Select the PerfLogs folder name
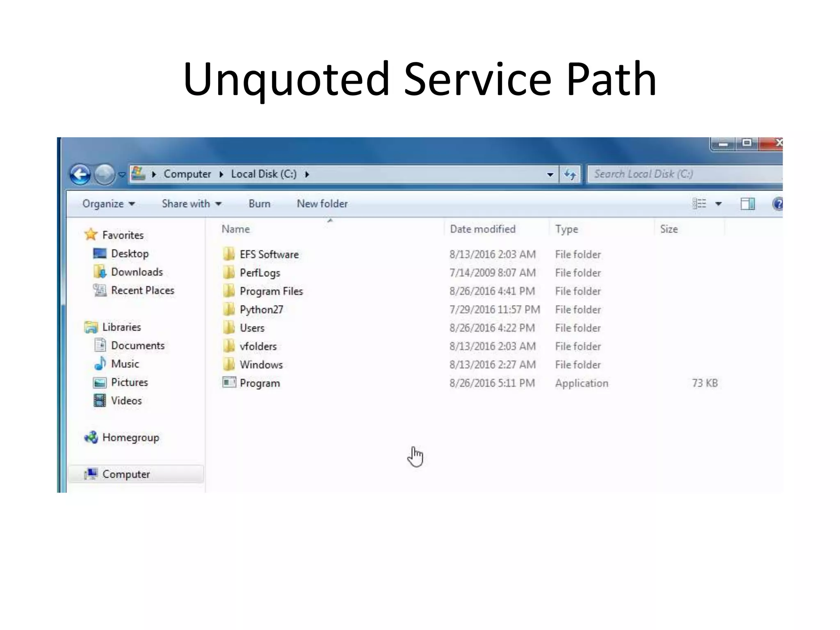Image resolution: width=840 pixels, height=630 pixels. point(260,273)
